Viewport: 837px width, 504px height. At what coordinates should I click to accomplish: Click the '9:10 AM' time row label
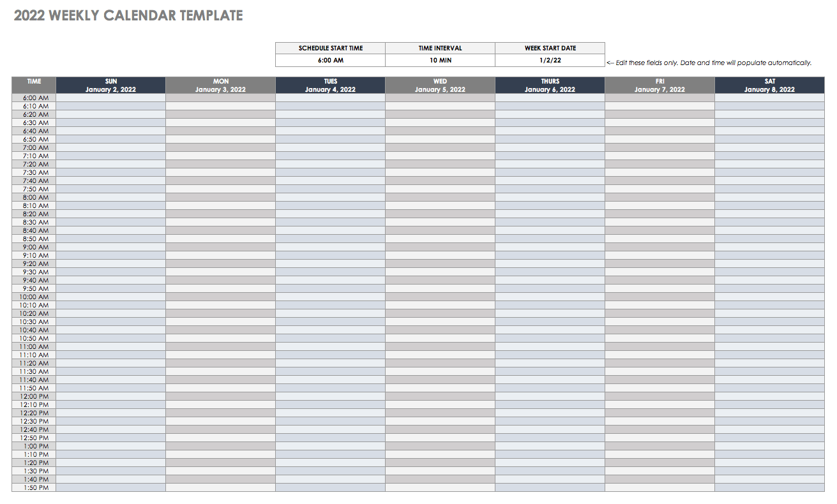coord(34,255)
